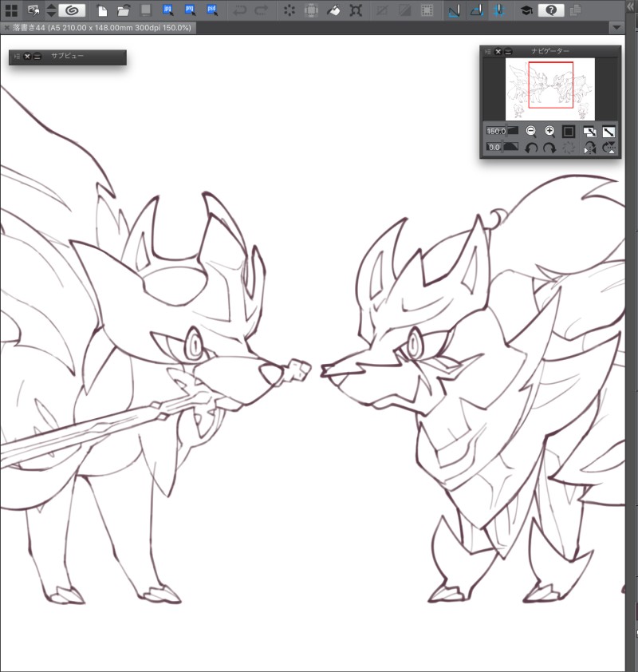Toggle snap to grid
This screenshot has height=672, width=638.
pyautogui.click(x=499, y=10)
